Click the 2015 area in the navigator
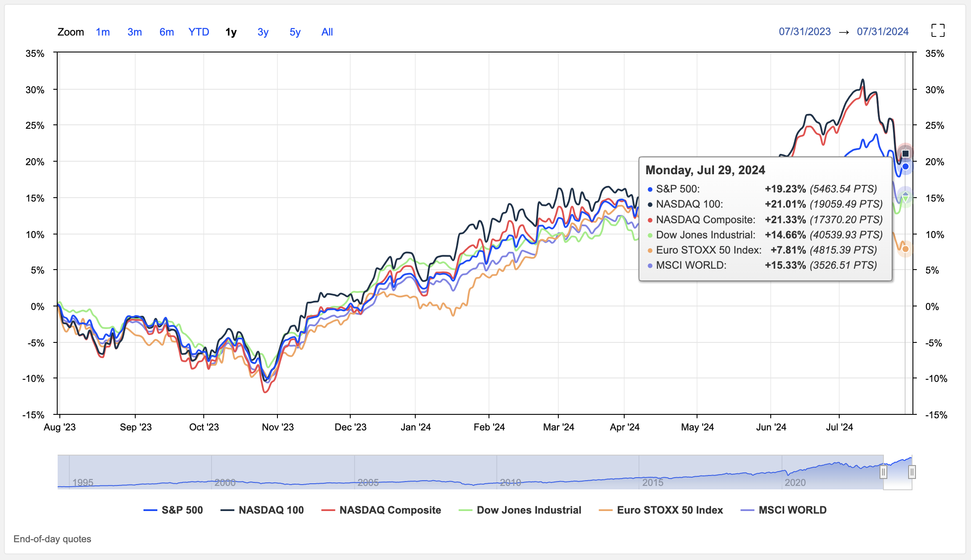 point(653,482)
